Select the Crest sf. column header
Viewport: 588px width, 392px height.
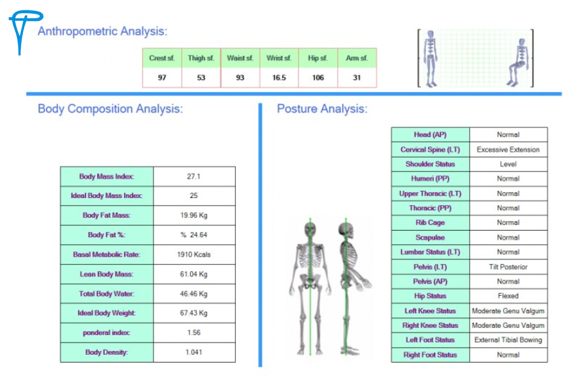tap(162, 58)
